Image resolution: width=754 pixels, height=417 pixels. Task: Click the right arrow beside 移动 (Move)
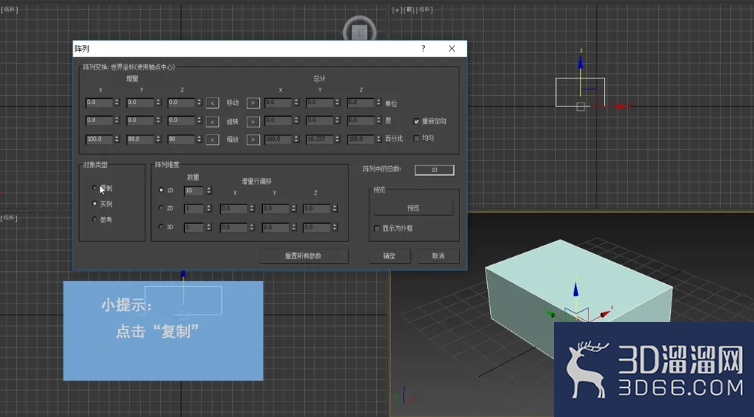[x=253, y=103]
